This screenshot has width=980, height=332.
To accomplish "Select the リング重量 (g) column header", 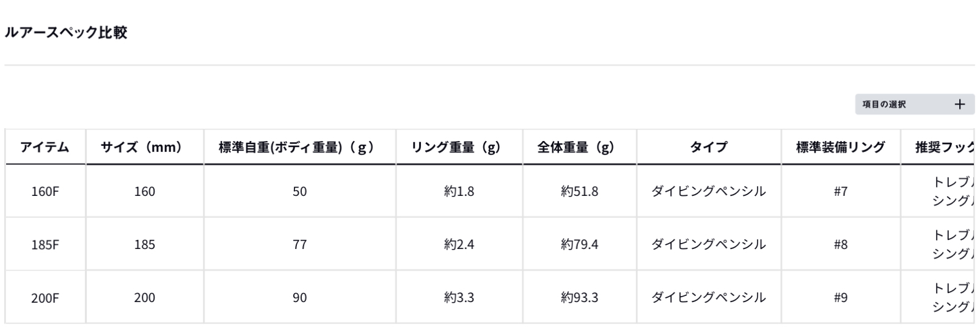I will point(458,147).
